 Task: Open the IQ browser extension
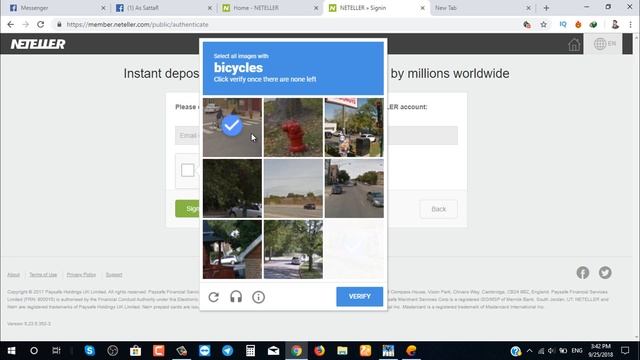pos(563,24)
